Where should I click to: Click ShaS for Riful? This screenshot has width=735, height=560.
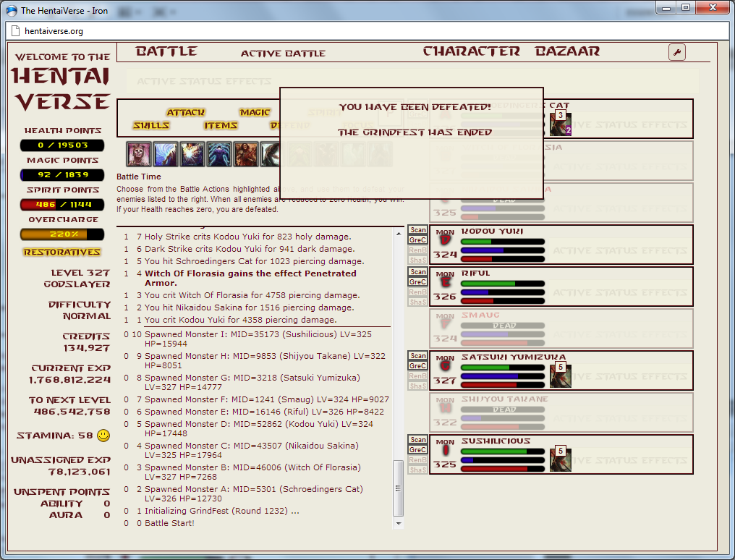417,302
